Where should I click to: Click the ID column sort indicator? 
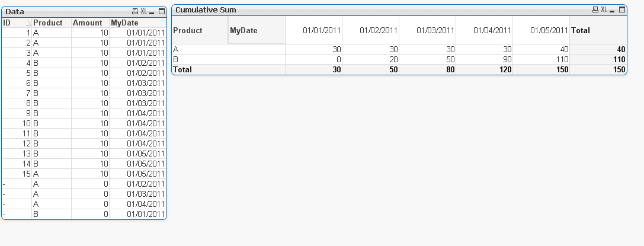coord(28,23)
